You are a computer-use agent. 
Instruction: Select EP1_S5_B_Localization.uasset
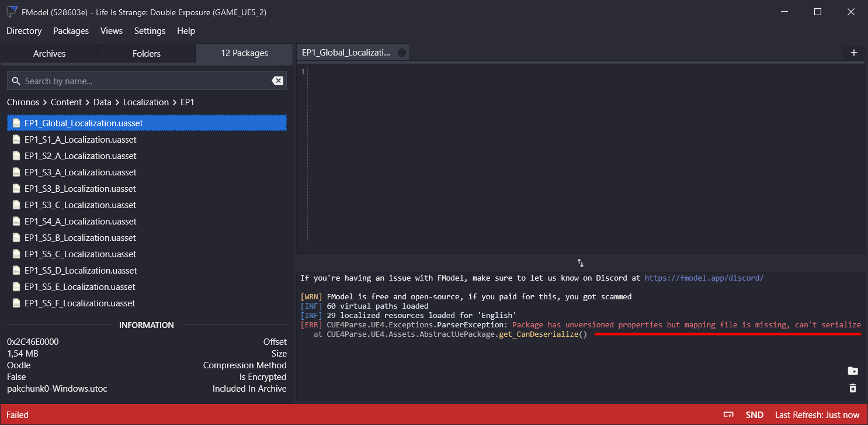pyautogui.click(x=147, y=238)
